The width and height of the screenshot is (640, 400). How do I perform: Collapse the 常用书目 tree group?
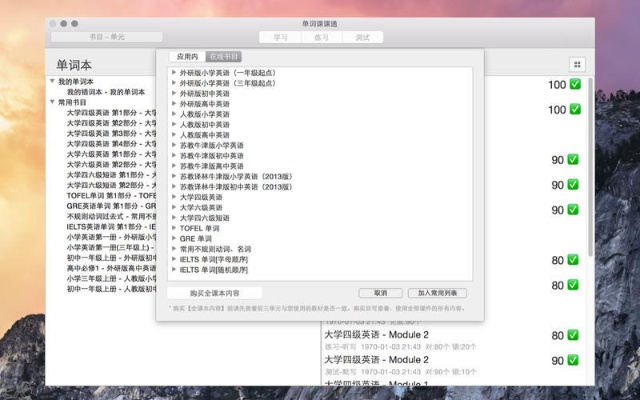[52, 102]
